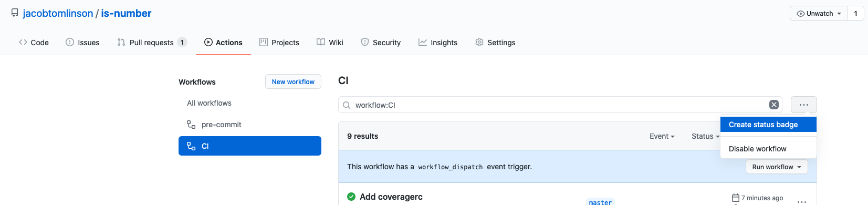
Task: Click the New workflow button
Action: tap(293, 81)
